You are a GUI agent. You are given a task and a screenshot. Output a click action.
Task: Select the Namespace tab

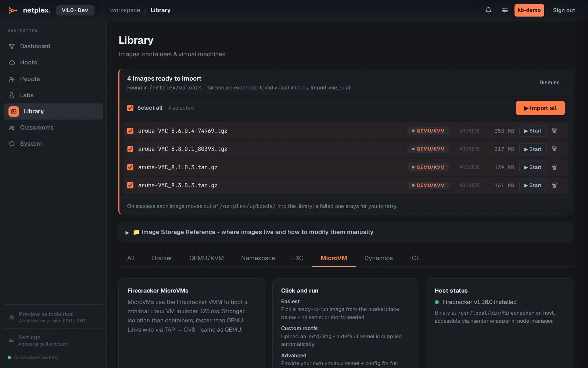(258, 258)
